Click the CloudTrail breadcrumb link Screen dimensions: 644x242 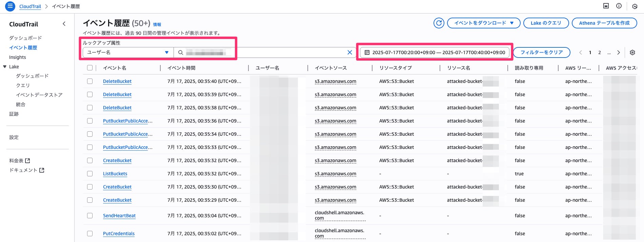[x=30, y=6]
